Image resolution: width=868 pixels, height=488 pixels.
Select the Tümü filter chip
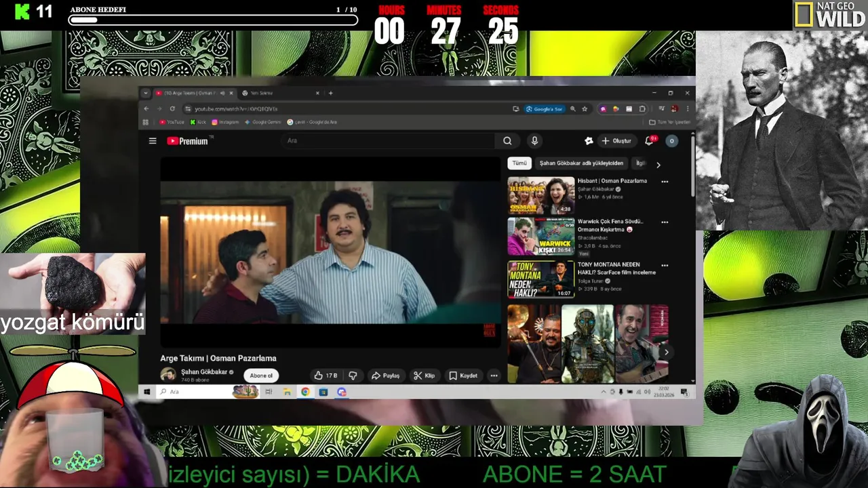(x=519, y=163)
